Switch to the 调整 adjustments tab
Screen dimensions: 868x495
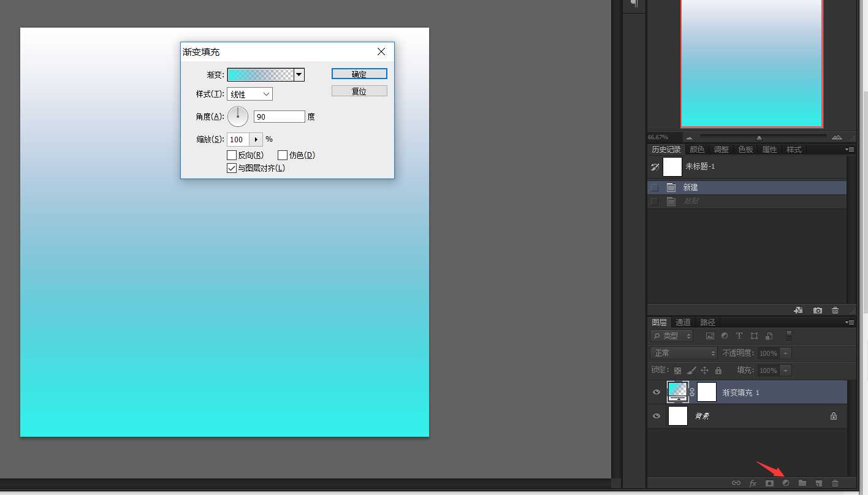[x=721, y=150]
